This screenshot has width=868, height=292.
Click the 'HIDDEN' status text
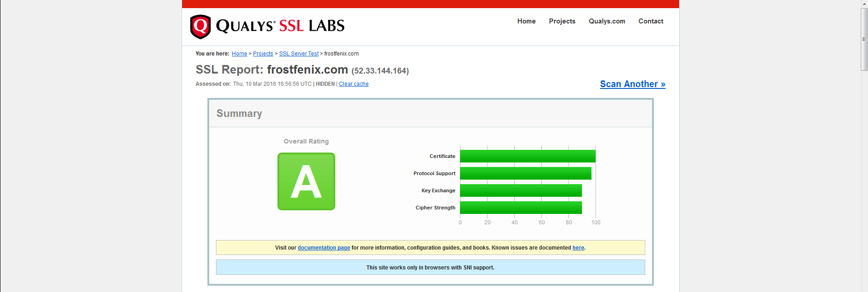click(x=325, y=84)
